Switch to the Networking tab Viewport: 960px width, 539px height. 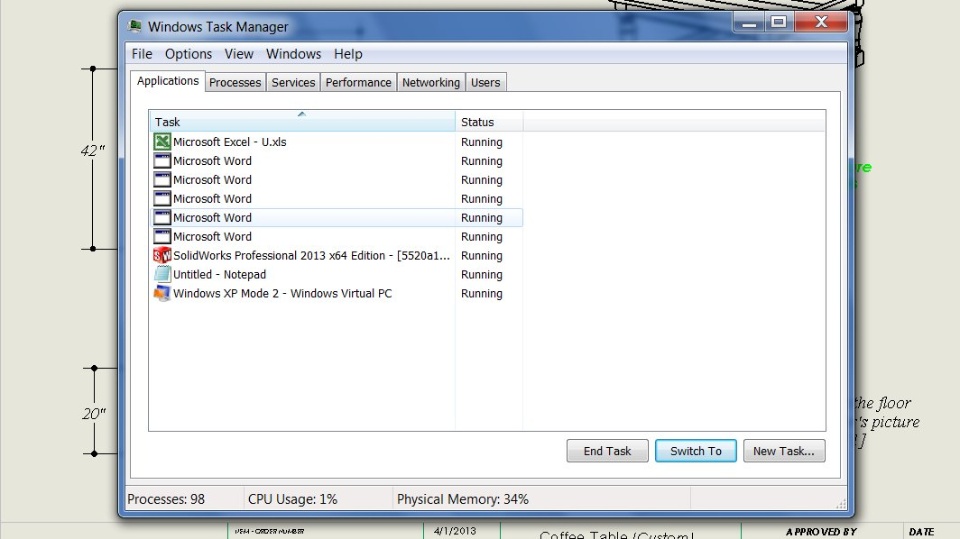tap(430, 82)
